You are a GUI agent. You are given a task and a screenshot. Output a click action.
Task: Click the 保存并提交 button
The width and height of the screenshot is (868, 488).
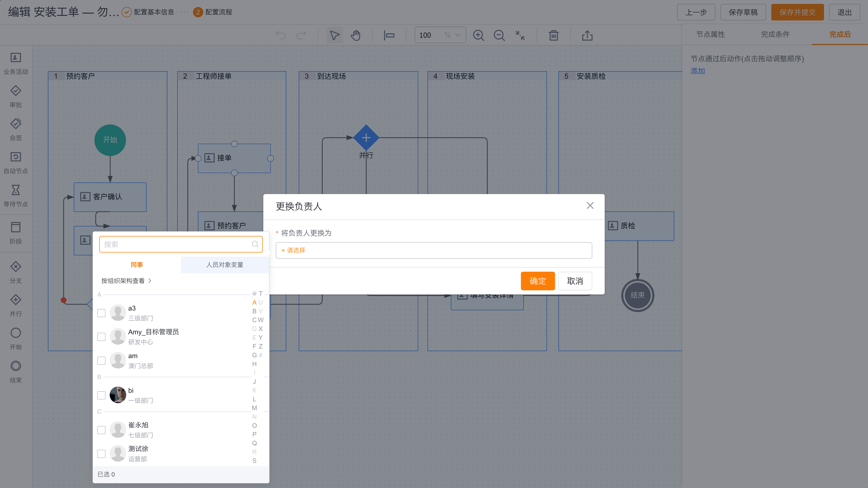(797, 12)
